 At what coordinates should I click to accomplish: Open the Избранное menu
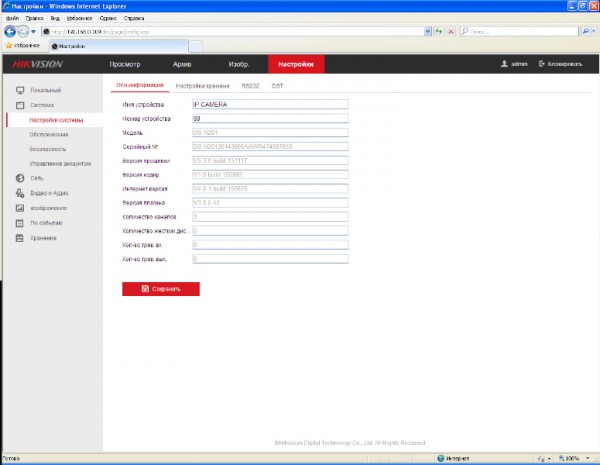(x=79, y=18)
